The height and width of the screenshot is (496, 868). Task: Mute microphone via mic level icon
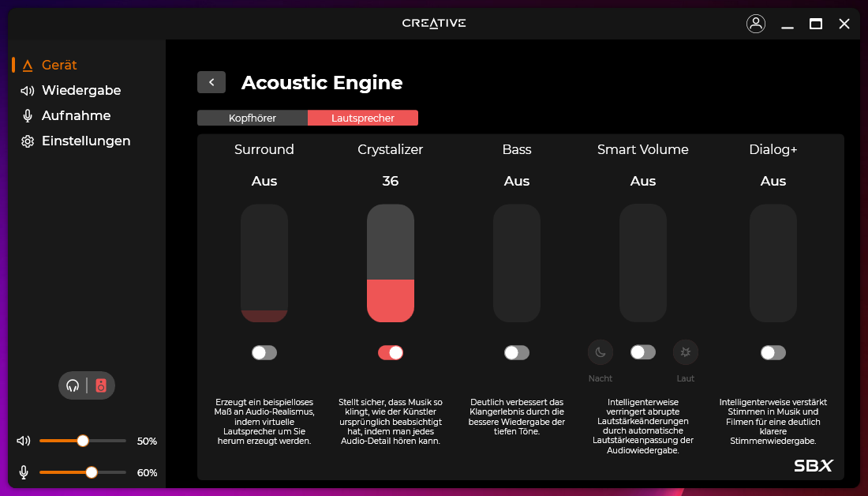tap(24, 472)
